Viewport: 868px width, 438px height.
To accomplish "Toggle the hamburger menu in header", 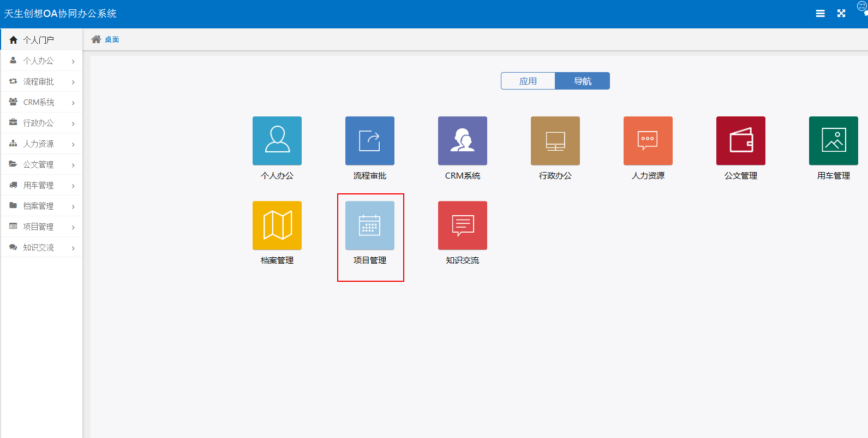I will [x=820, y=14].
